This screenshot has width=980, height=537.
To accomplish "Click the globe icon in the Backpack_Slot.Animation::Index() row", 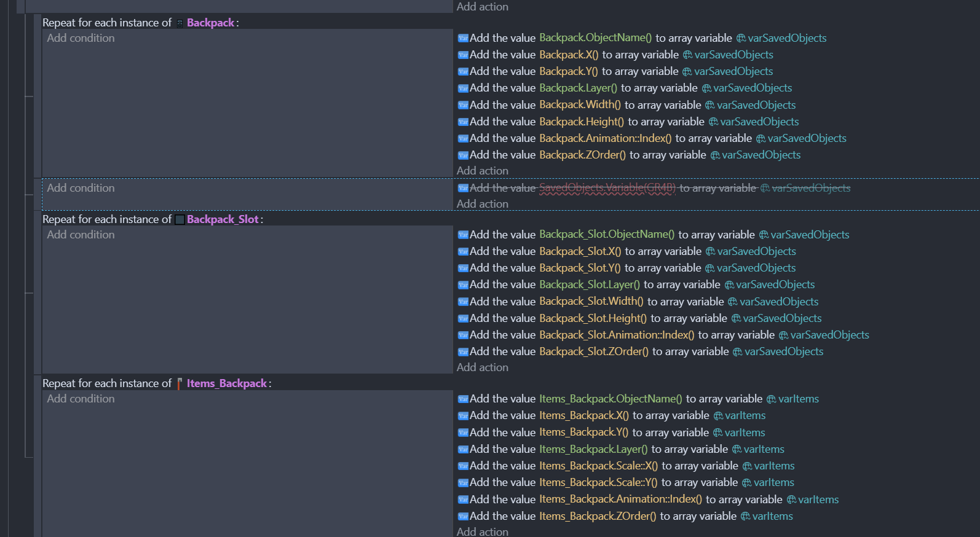I will coord(783,335).
